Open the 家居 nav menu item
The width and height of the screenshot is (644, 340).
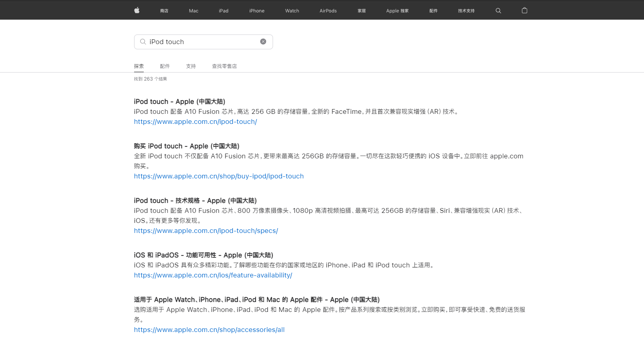tap(362, 11)
